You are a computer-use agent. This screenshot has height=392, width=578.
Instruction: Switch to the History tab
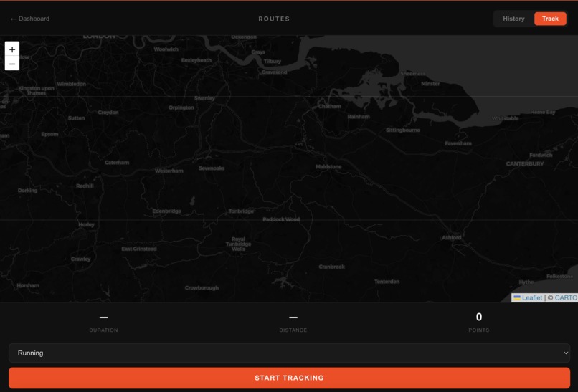coord(513,19)
